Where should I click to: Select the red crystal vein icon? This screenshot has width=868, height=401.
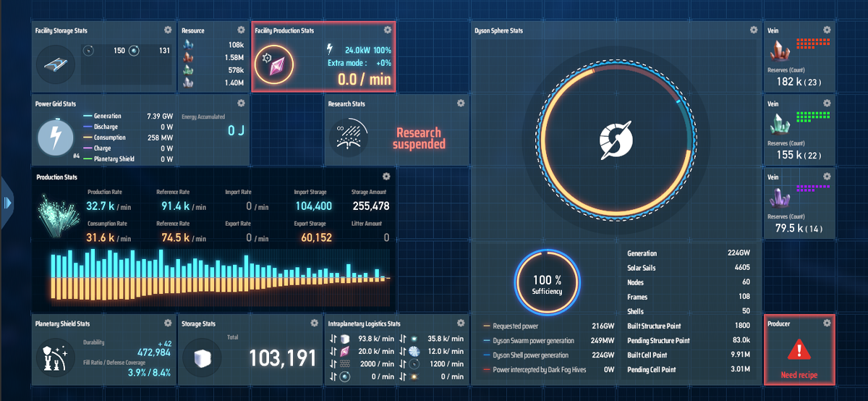point(780,52)
